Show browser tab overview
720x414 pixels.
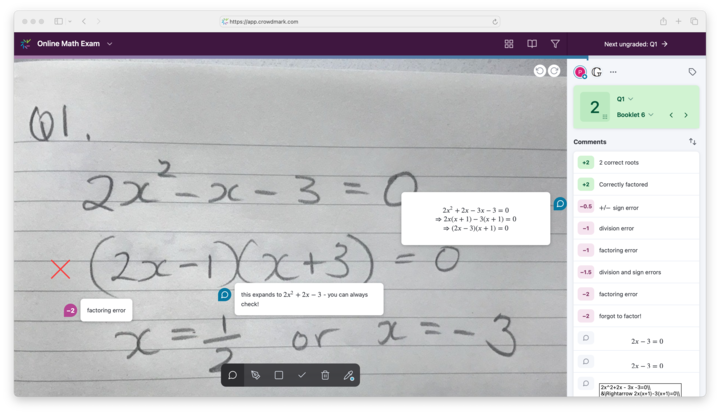tap(694, 22)
